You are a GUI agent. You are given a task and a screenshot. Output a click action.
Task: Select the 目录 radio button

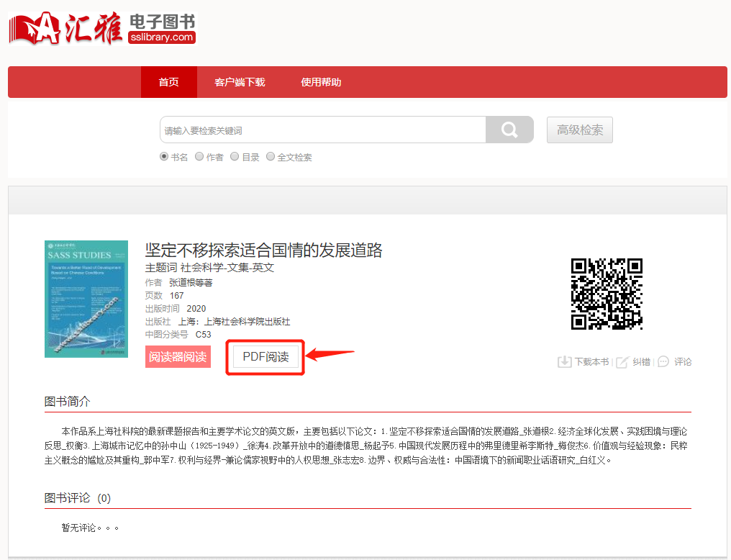click(x=235, y=157)
